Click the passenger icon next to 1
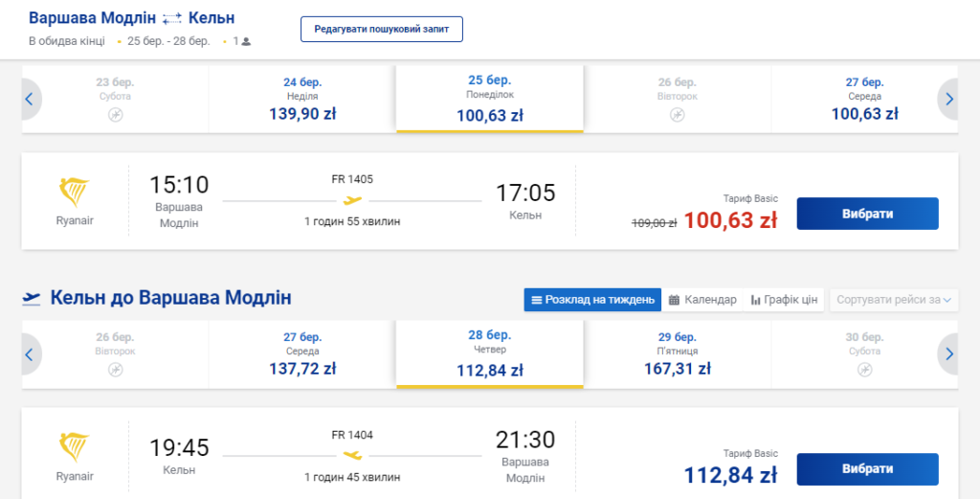The width and height of the screenshot is (980, 499). [x=246, y=42]
